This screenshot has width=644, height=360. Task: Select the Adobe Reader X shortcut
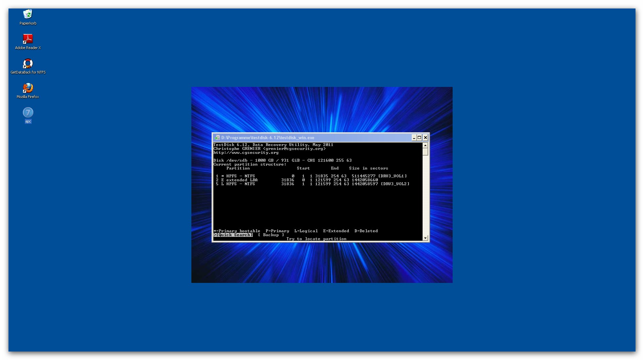point(28,39)
